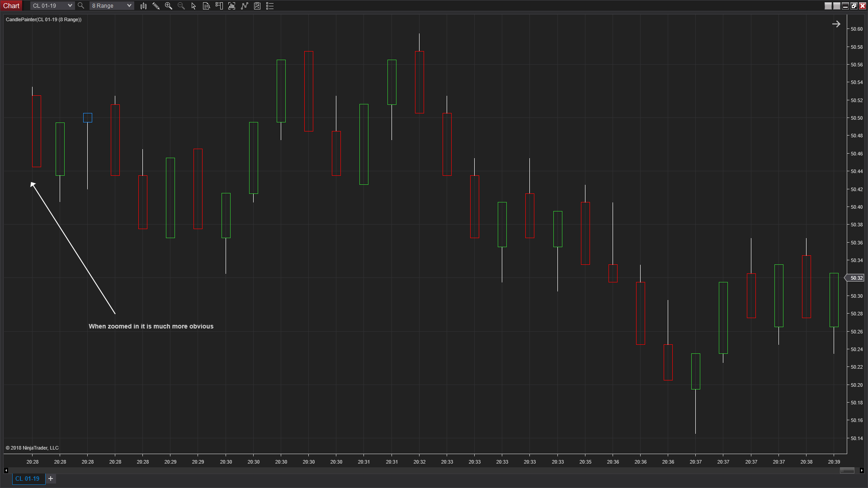
Task: Click the zoom out magnifier icon
Action: click(181, 6)
